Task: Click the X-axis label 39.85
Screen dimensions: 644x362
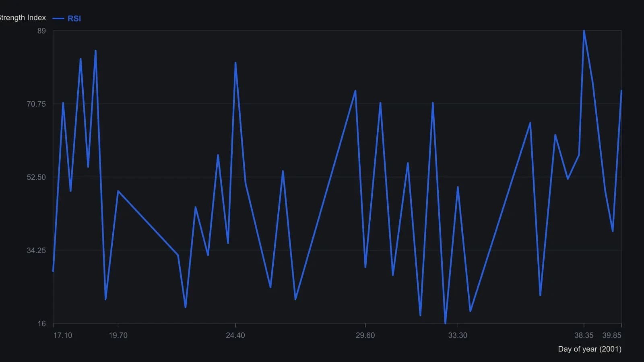Action: tap(612, 335)
